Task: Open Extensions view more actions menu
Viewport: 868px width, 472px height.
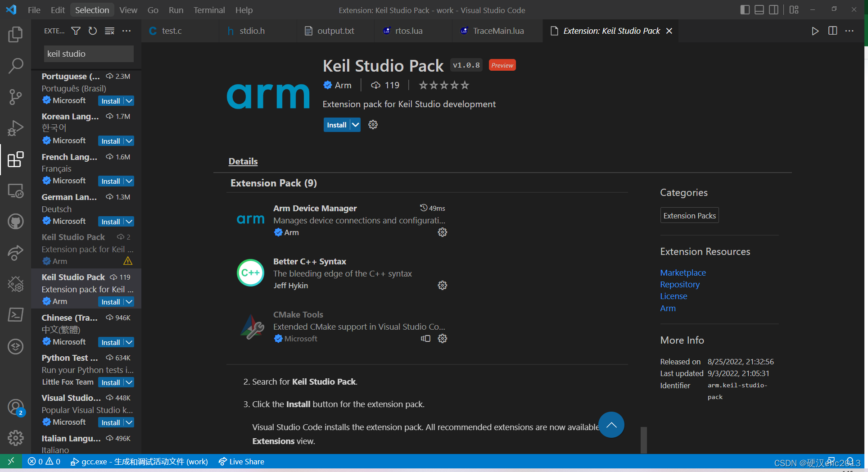Action: point(127,31)
